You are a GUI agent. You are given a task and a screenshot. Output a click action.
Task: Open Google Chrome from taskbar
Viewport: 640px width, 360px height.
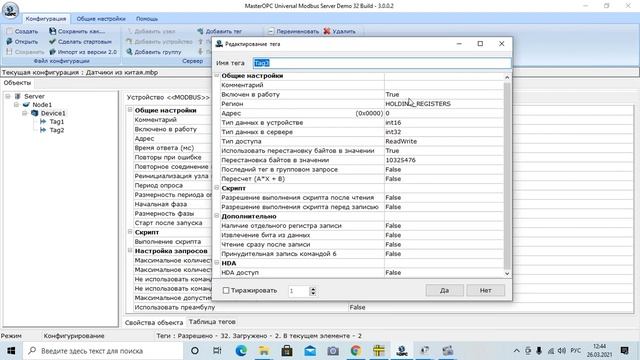pyautogui.click(x=356, y=351)
